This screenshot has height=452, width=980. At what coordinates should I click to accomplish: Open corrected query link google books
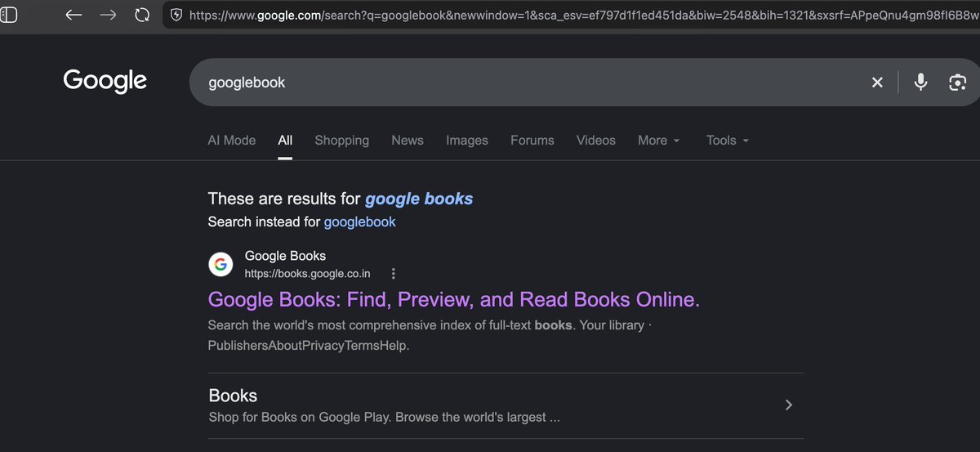419,198
